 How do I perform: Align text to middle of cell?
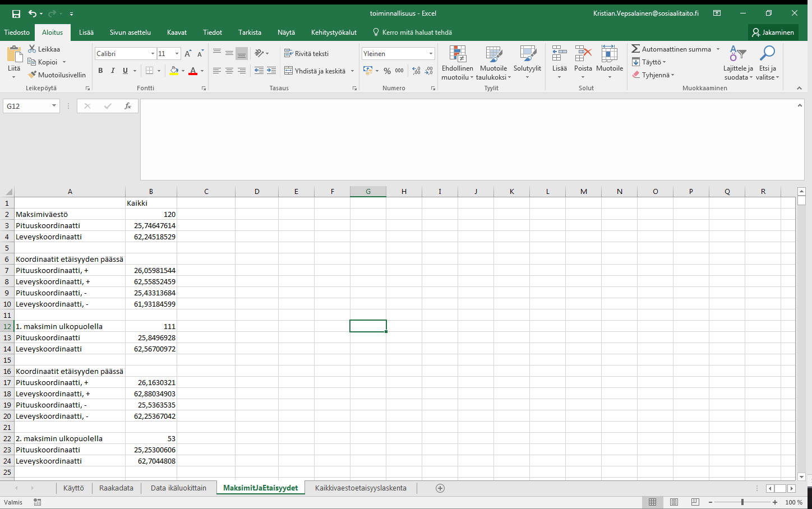point(229,53)
